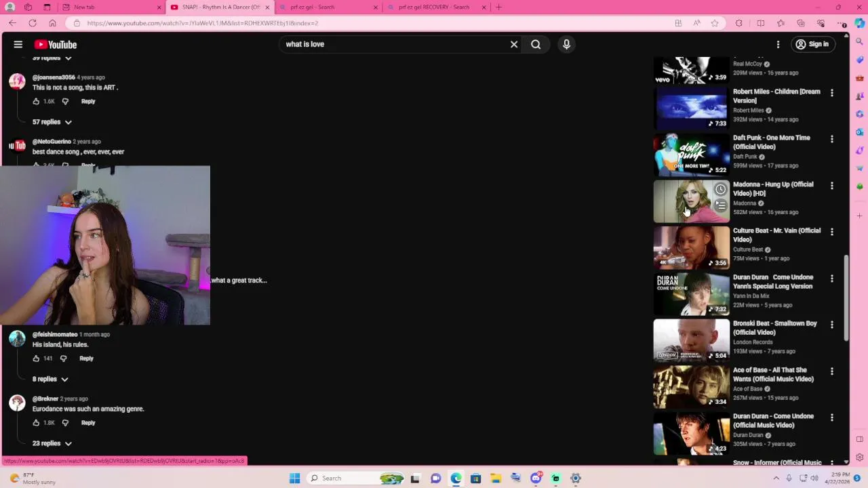868x488 pixels.
Task: Like the comment by @joansena3056
Action: 36,102
